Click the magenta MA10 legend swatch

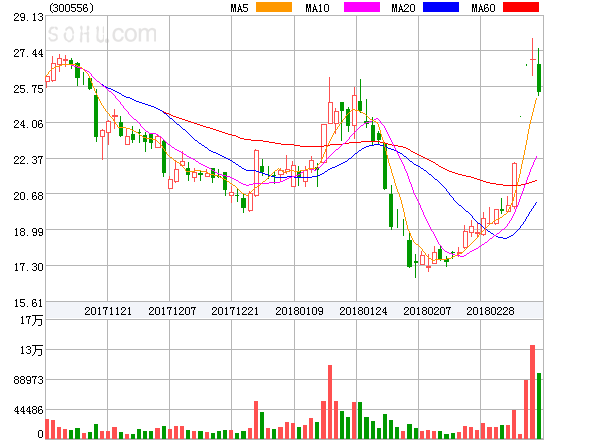tap(362, 7)
